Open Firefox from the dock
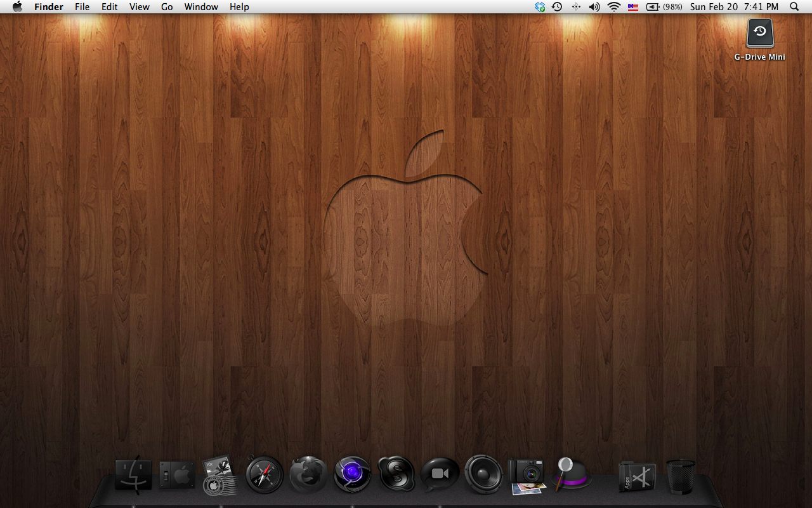 click(x=308, y=475)
